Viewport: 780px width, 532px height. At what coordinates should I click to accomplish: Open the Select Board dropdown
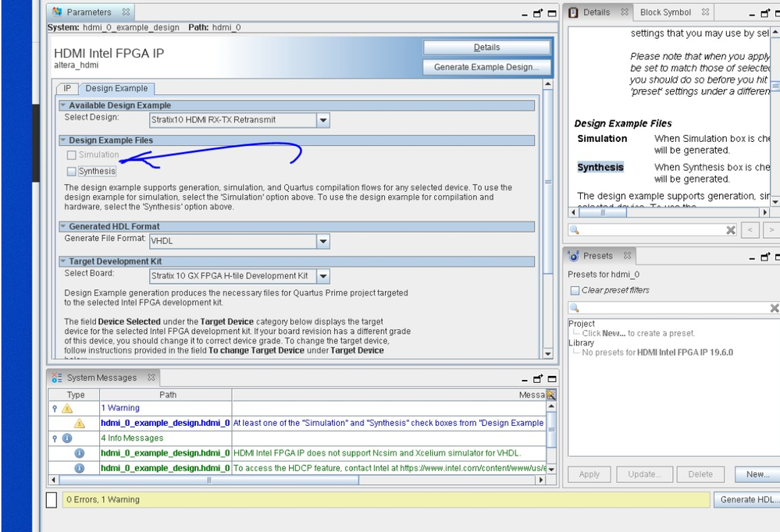[x=322, y=276]
